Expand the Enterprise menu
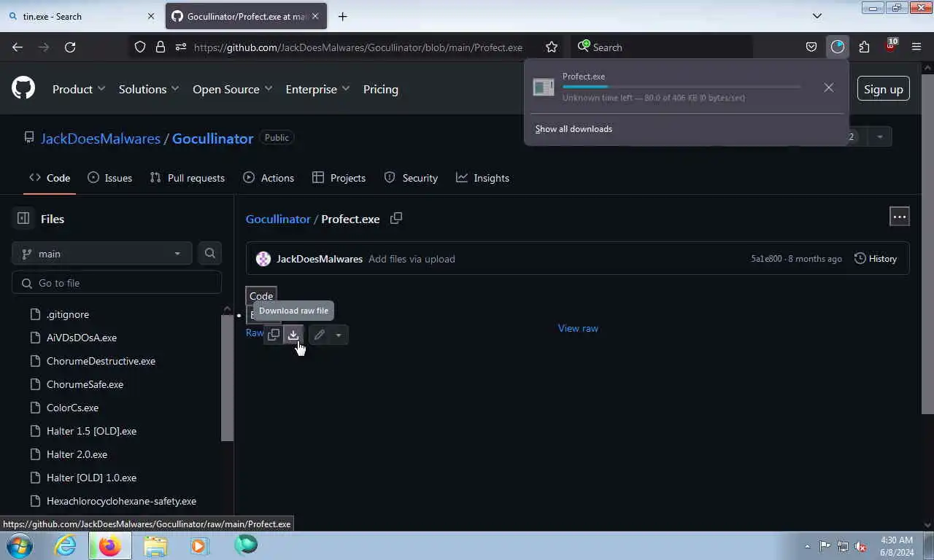934x560 pixels. click(317, 89)
